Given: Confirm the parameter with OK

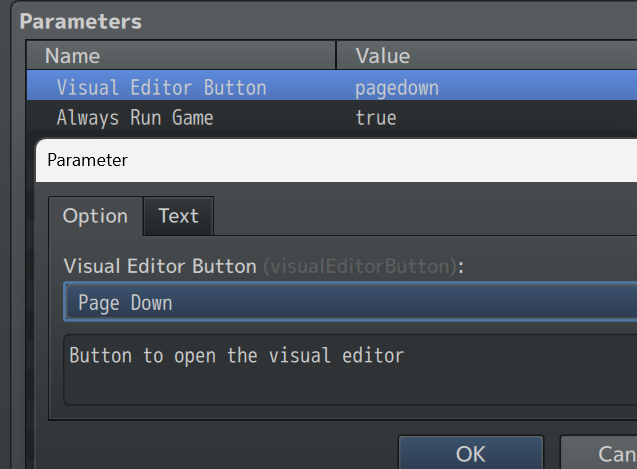Looking at the screenshot, I should 470,453.
